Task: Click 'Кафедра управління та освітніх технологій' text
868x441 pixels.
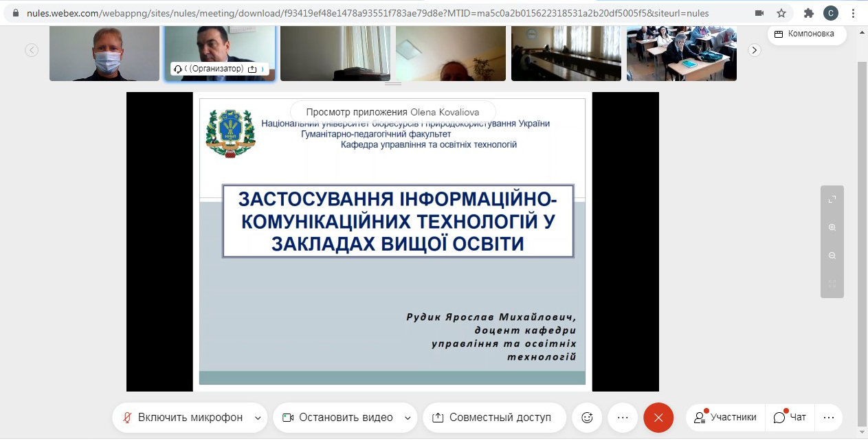Action: pyautogui.click(x=429, y=145)
